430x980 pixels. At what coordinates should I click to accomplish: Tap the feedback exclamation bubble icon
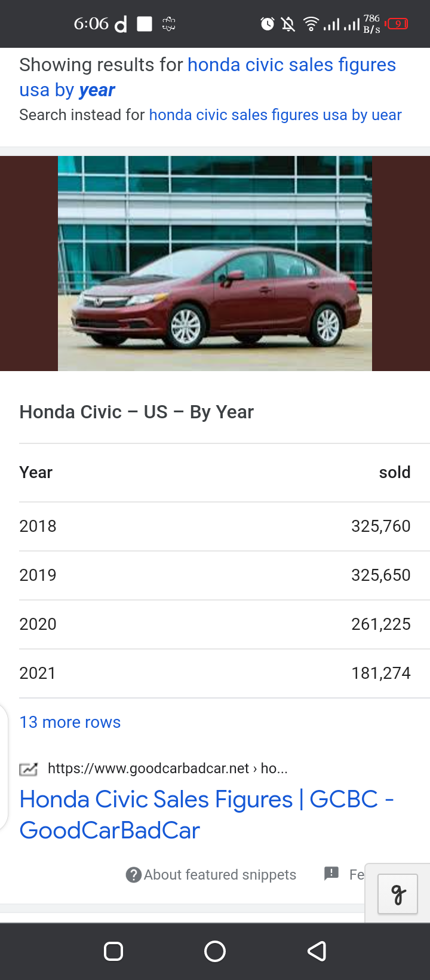[x=331, y=874]
